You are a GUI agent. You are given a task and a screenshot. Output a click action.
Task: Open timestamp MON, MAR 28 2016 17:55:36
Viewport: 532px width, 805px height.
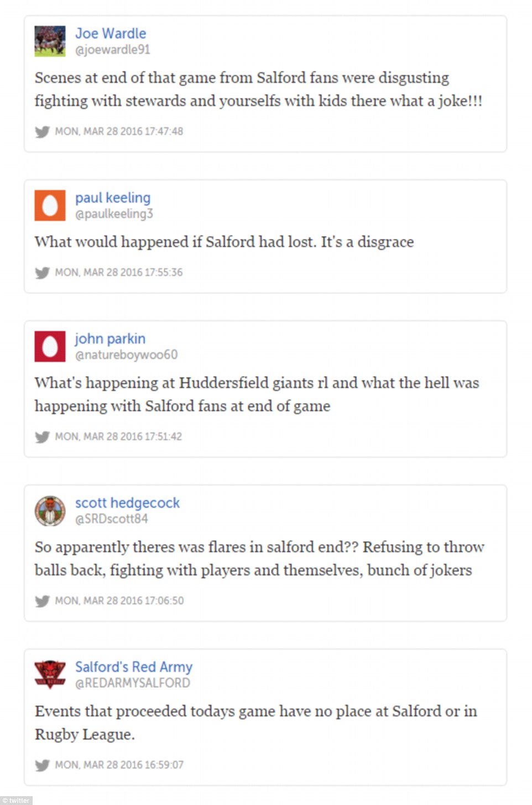[119, 273]
